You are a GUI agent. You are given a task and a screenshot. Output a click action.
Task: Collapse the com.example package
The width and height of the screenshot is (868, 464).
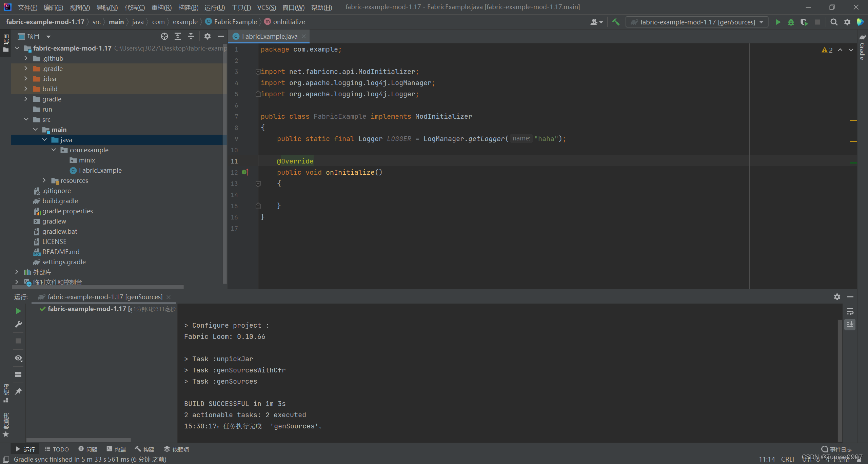tap(54, 150)
